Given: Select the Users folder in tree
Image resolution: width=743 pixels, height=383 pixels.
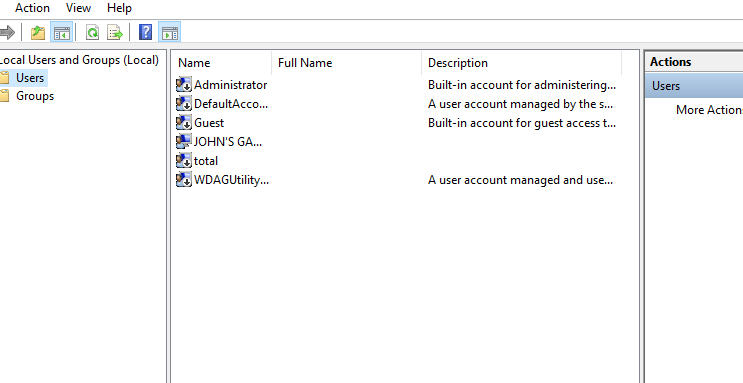Looking at the screenshot, I should 30,78.
